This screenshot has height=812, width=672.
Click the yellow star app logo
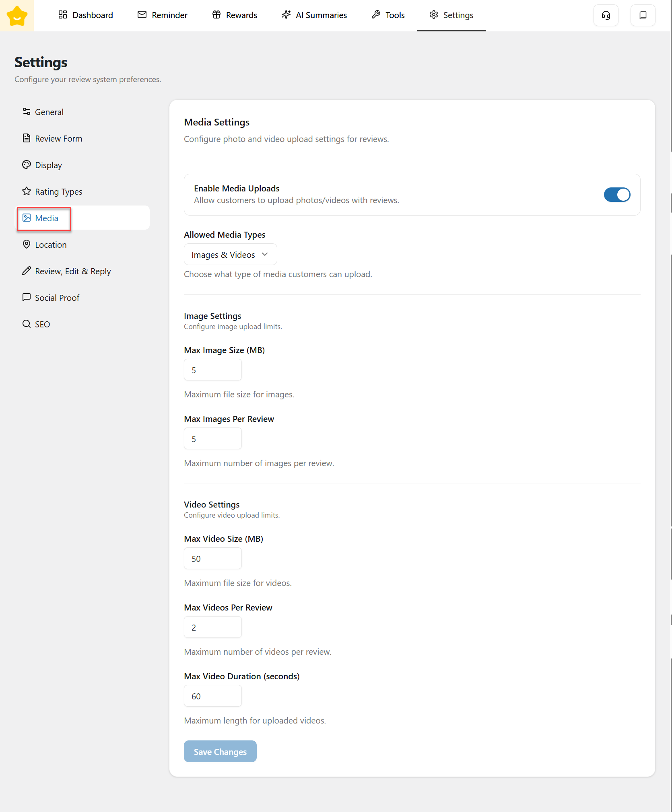tap(17, 16)
